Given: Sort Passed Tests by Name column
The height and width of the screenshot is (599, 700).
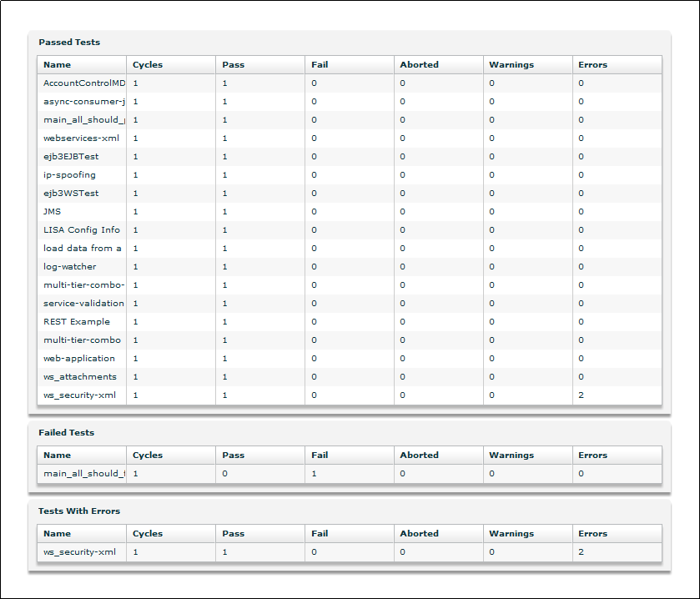Looking at the screenshot, I should pyautogui.click(x=58, y=64).
